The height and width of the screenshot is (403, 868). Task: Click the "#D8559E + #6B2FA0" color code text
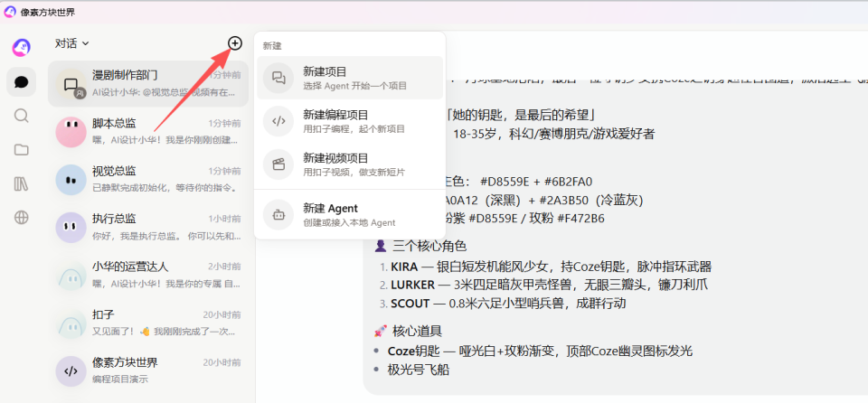tap(536, 182)
